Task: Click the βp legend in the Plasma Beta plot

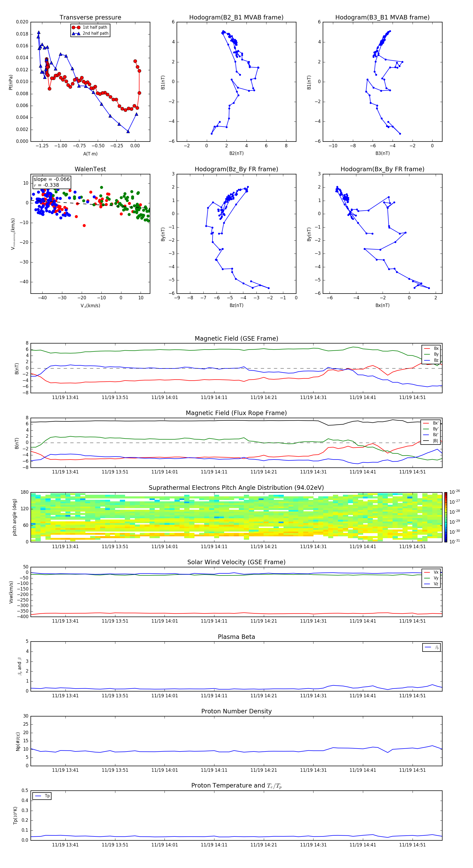Action: coord(431,647)
